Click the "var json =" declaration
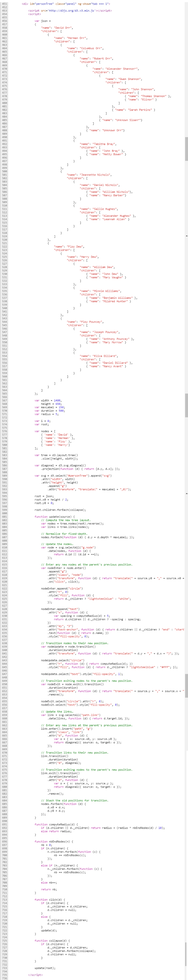The image size is (188, 980). coord(43,21)
